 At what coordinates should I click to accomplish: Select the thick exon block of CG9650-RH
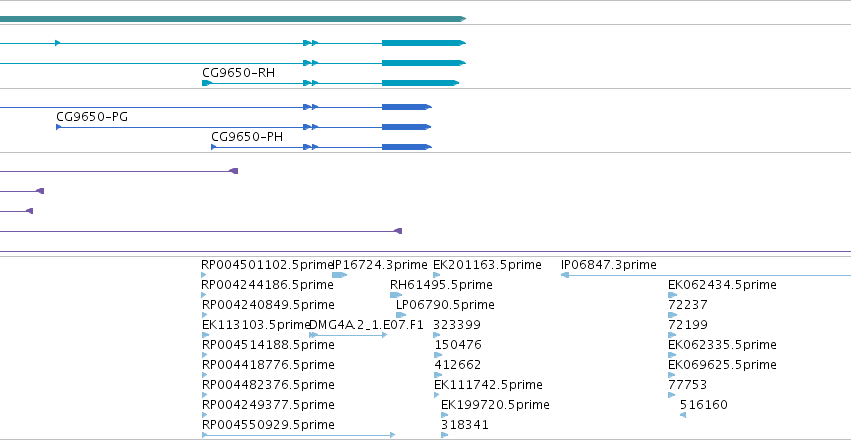pyautogui.click(x=421, y=83)
